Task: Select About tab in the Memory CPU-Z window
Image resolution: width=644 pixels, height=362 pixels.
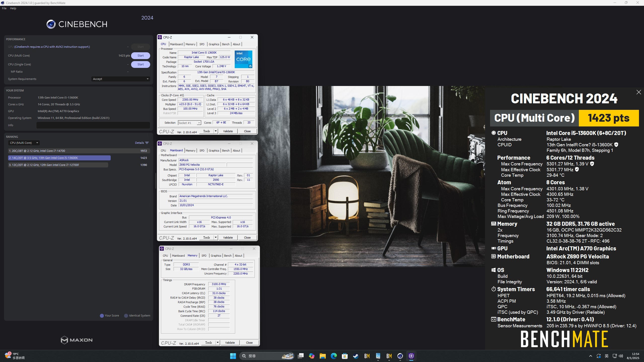Action: coord(238,256)
